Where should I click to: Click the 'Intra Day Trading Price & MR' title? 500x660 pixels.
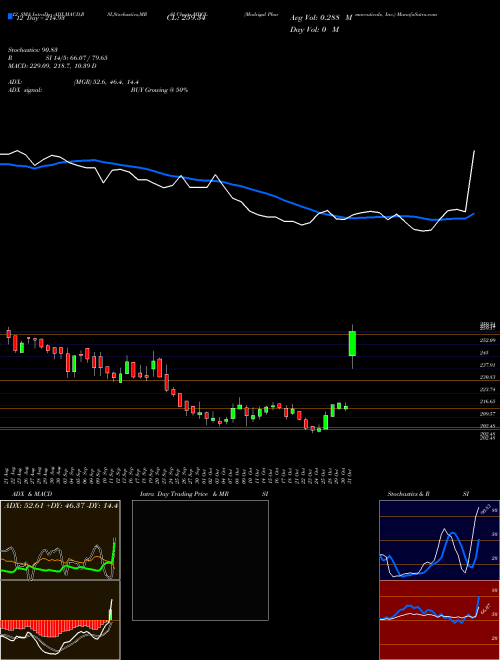(184, 494)
